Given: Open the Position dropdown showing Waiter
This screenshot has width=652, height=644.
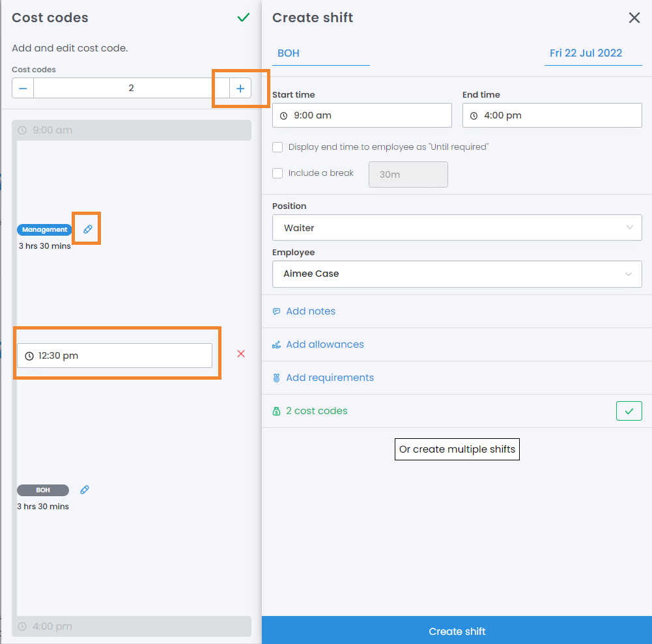Looking at the screenshot, I should 457,228.
